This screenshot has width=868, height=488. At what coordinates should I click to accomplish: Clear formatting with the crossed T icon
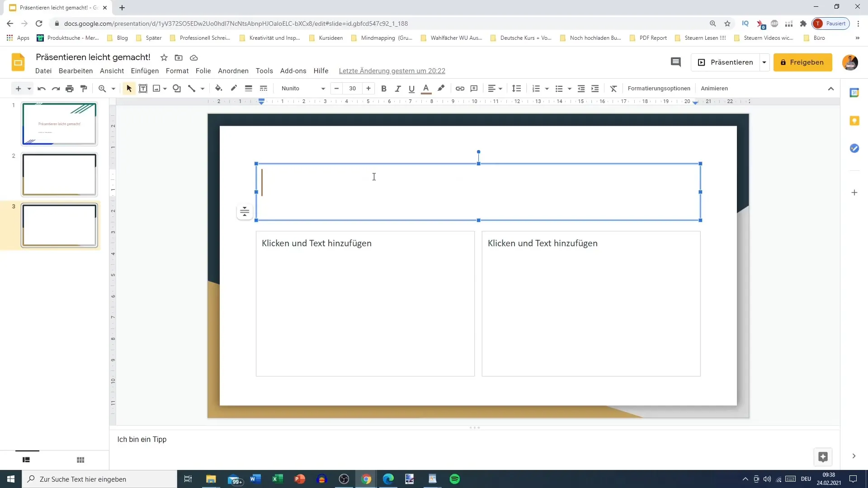pos(613,89)
